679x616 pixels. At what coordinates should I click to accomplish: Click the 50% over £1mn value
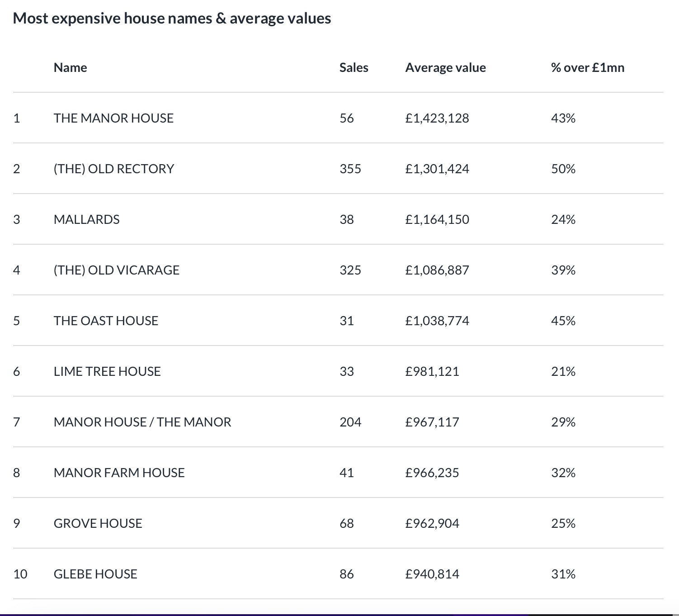(563, 169)
